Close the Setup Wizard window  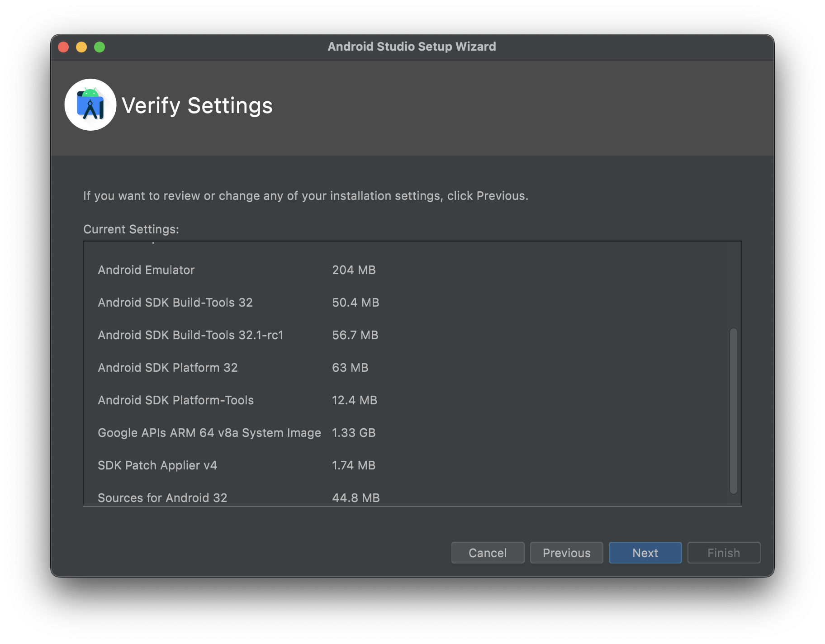click(x=63, y=47)
